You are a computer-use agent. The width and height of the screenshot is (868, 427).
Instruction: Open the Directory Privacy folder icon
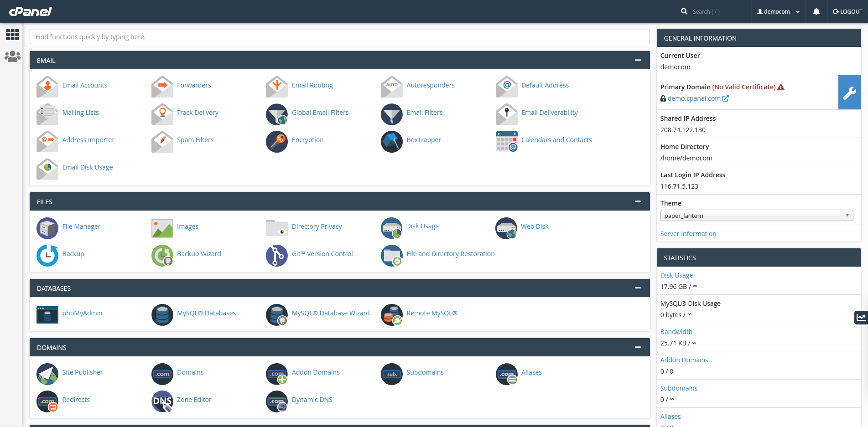click(x=277, y=228)
